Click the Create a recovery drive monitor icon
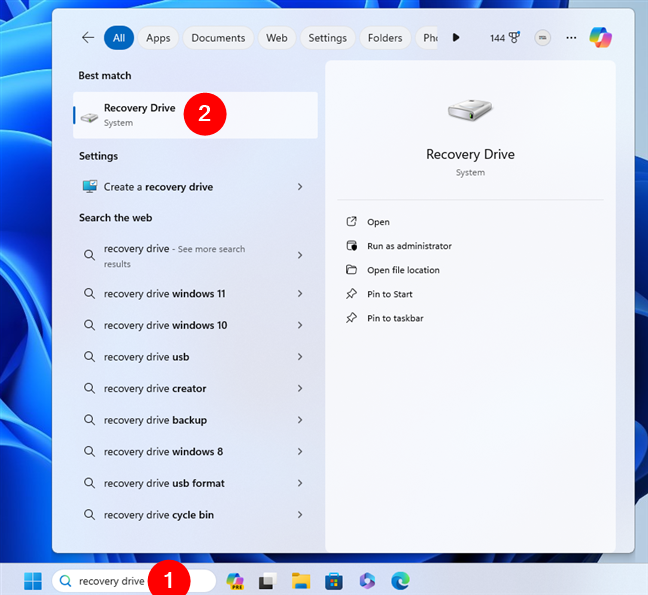The image size is (648, 595). (90, 186)
